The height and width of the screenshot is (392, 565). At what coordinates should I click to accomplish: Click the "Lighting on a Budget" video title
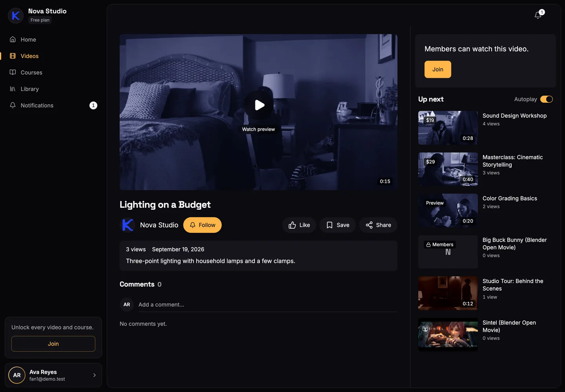tap(165, 205)
